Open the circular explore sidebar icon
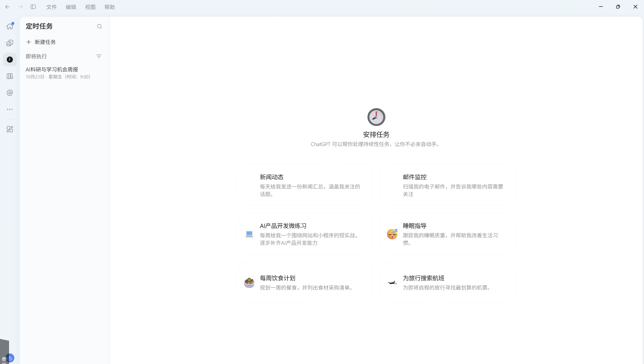Screen dimensions: 644x364 pyautogui.click(x=10, y=93)
